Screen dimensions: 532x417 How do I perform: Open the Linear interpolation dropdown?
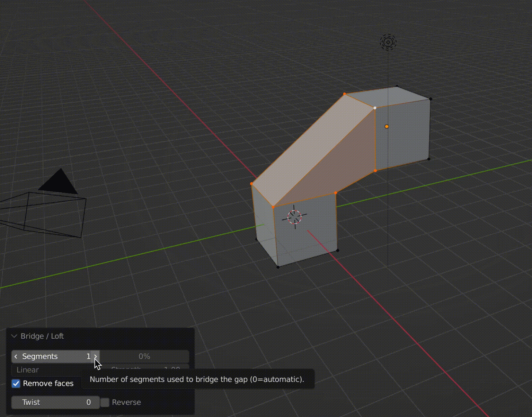coord(48,370)
